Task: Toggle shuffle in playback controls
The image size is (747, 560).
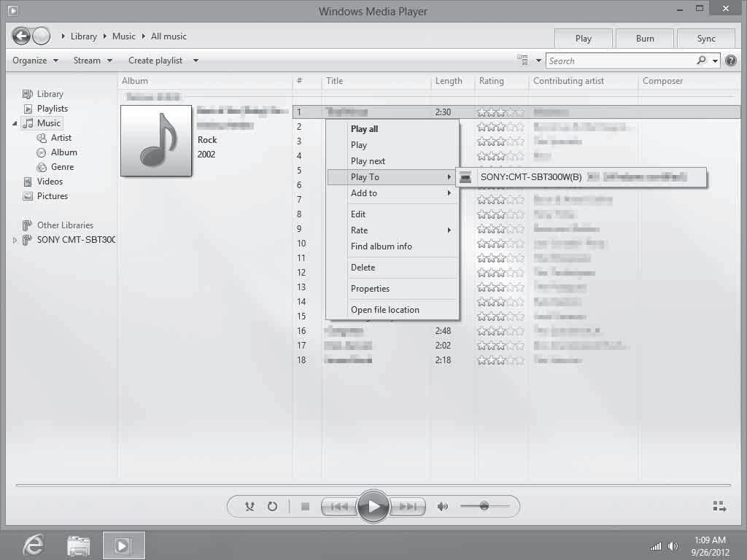Action: [249, 506]
